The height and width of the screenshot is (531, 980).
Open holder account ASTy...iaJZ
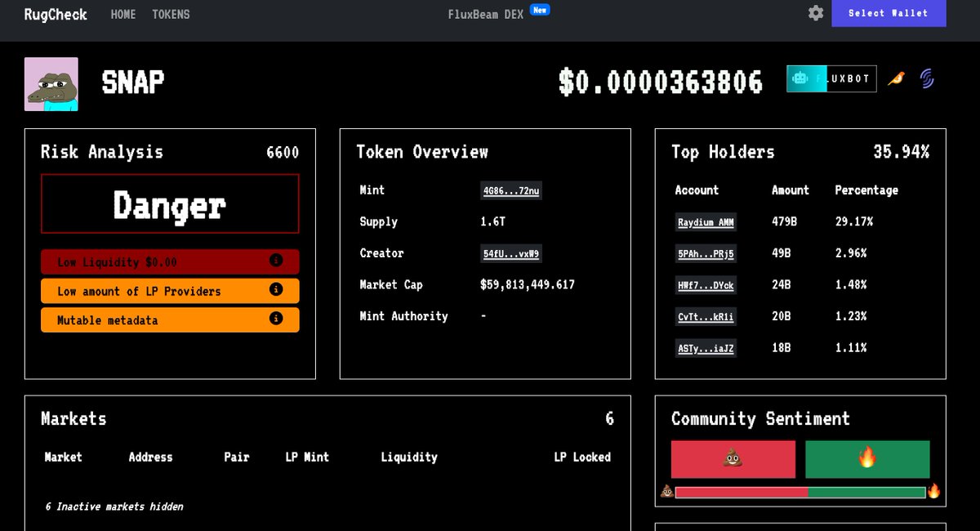(x=706, y=348)
